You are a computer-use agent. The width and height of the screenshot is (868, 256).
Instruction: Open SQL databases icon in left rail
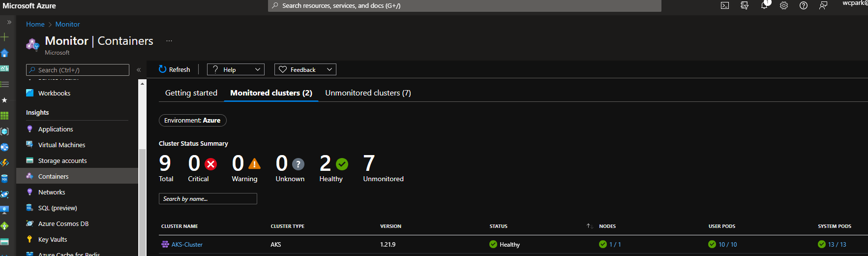pos(4,179)
